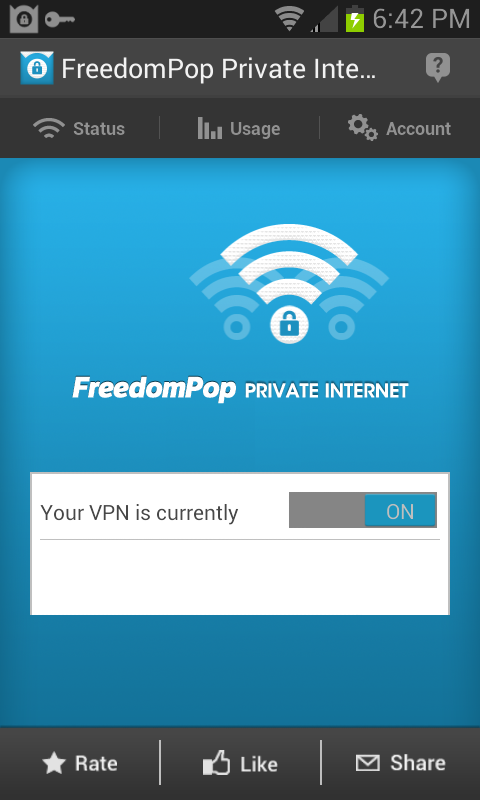The width and height of the screenshot is (480, 800).
Task: Select the Rate button label
Action: click(96, 764)
